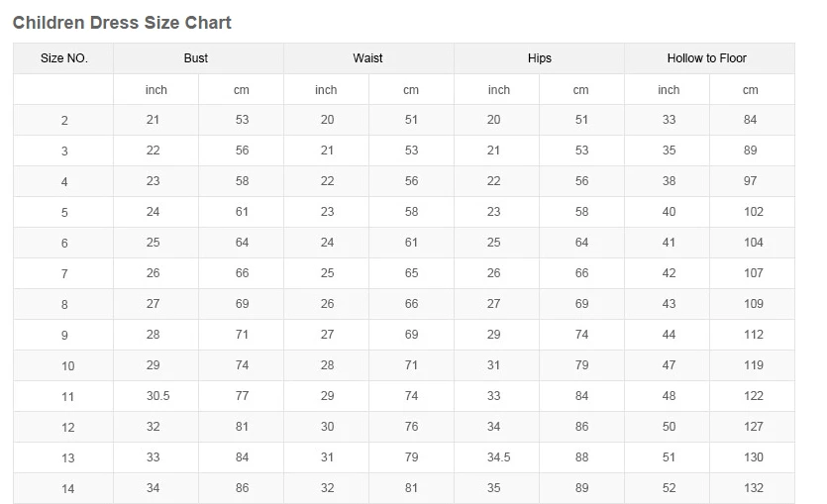The width and height of the screenshot is (827, 504).
Task: Click the inch subheader under Bust
Action: pyautogui.click(x=156, y=90)
